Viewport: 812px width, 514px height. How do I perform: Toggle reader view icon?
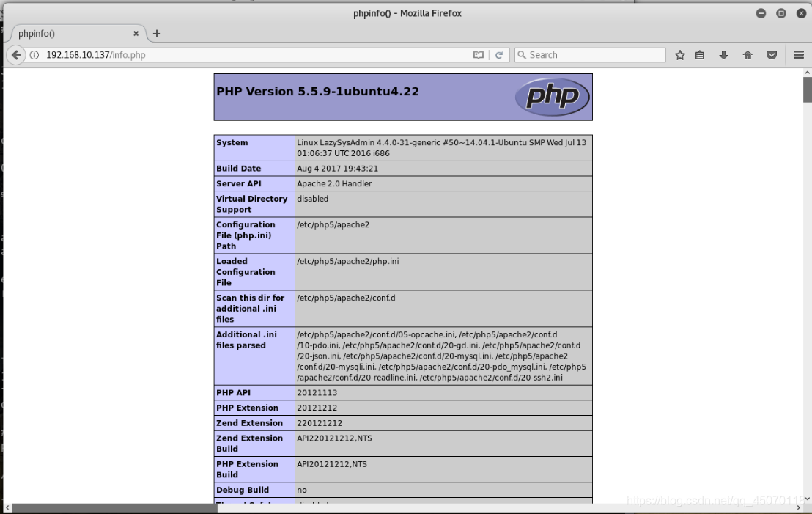[x=479, y=55]
